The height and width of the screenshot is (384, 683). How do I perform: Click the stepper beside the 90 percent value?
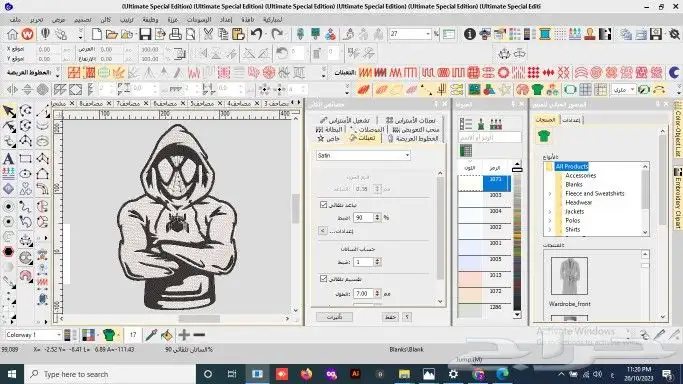[377, 217]
